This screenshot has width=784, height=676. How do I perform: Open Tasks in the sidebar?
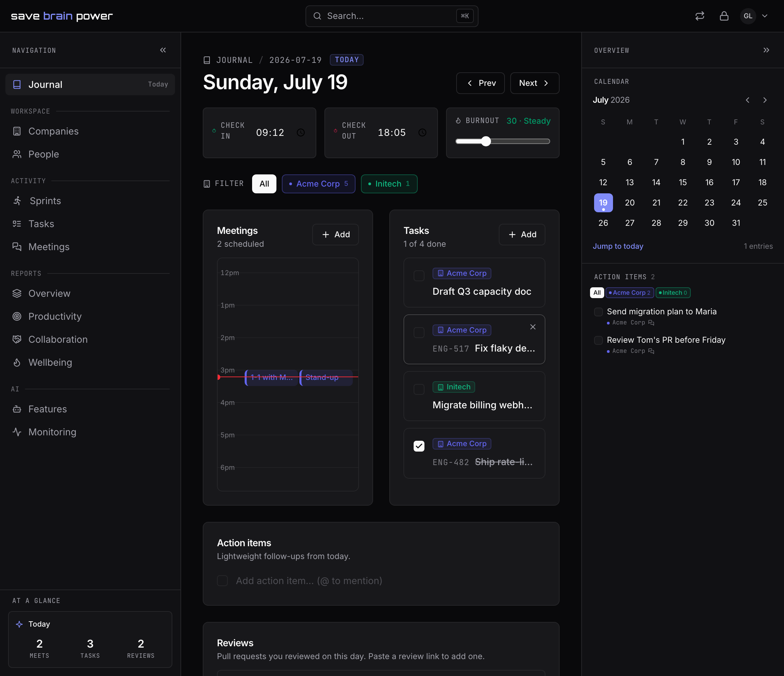click(90, 224)
